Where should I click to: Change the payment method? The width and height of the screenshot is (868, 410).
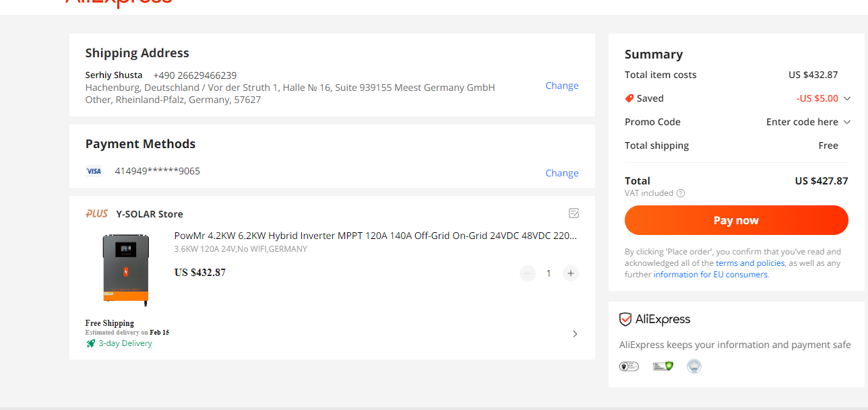pos(562,173)
